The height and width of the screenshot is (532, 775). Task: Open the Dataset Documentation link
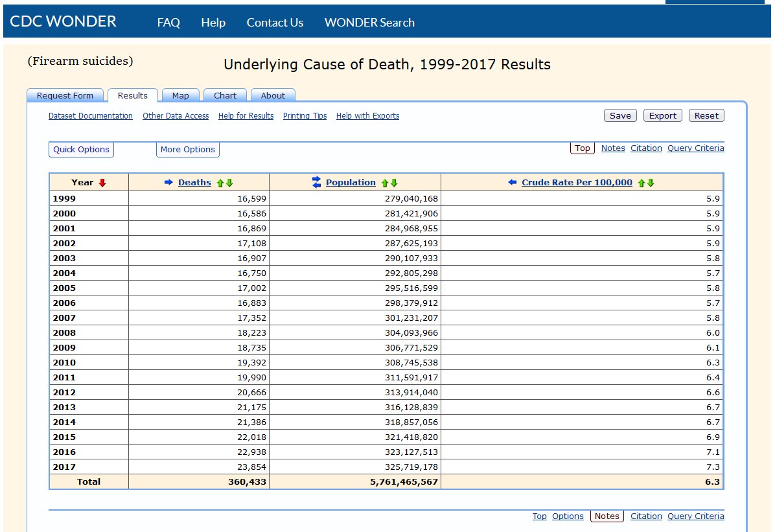coord(91,116)
